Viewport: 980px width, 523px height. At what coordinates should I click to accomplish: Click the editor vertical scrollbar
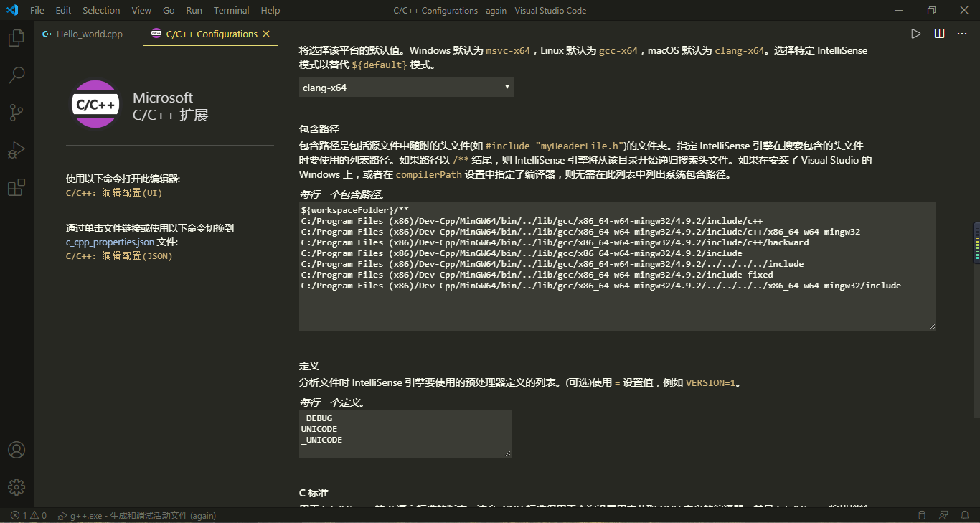click(x=976, y=319)
